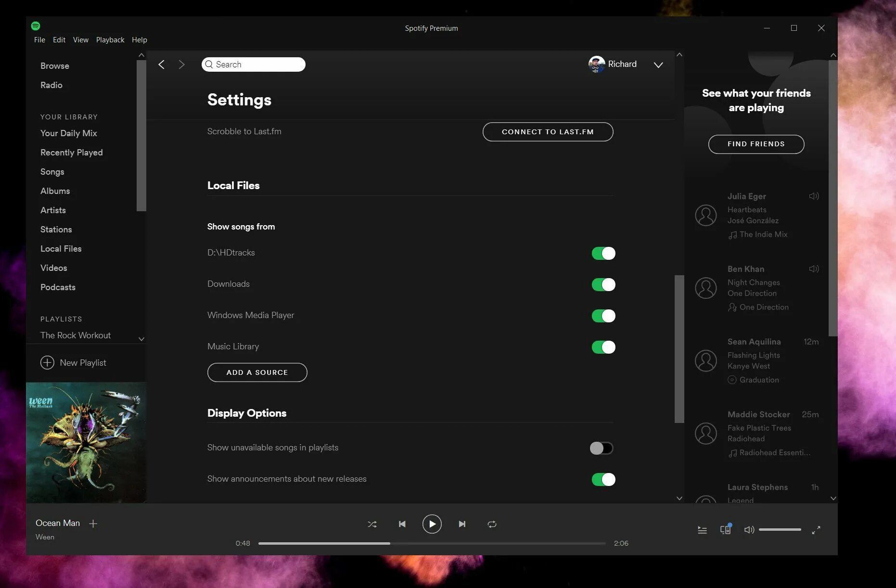Click the Radiohead Essentials music note icon

pyautogui.click(x=732, y=453)
